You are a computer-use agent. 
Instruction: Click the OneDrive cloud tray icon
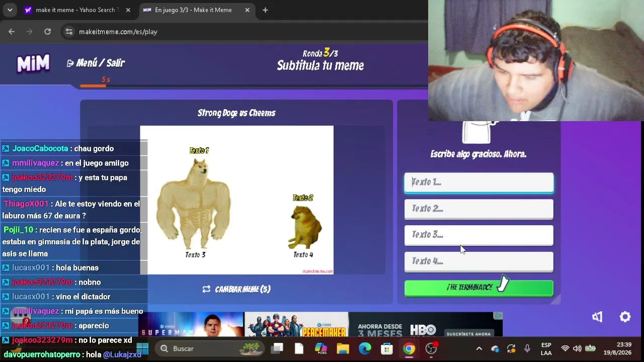coord(495,348)
